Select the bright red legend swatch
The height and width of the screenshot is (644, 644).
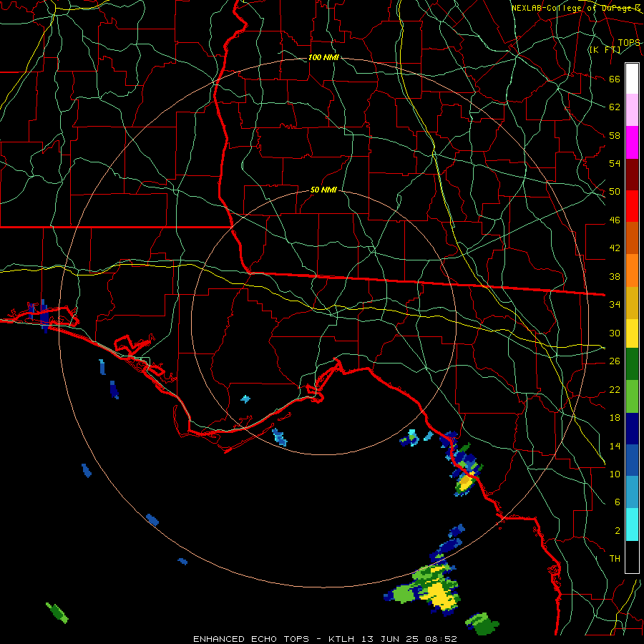click(x=632, y=206)
